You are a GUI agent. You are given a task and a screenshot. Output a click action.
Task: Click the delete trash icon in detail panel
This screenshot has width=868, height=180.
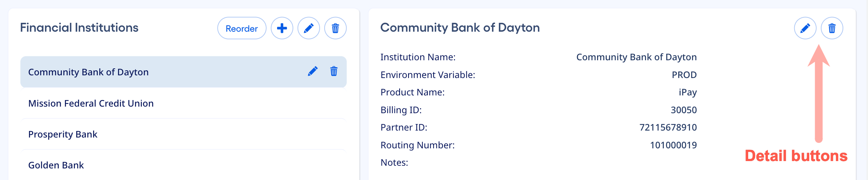832,28
